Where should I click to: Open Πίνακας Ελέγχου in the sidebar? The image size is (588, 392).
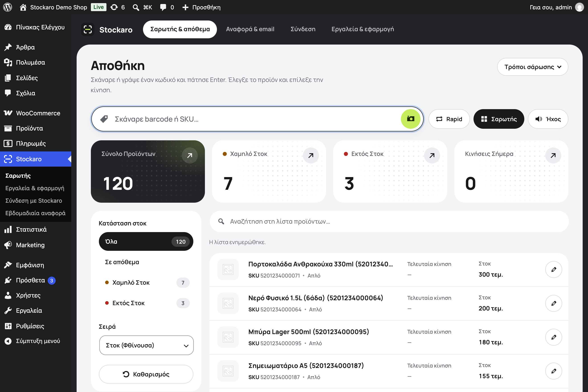[x=35, y=27]
